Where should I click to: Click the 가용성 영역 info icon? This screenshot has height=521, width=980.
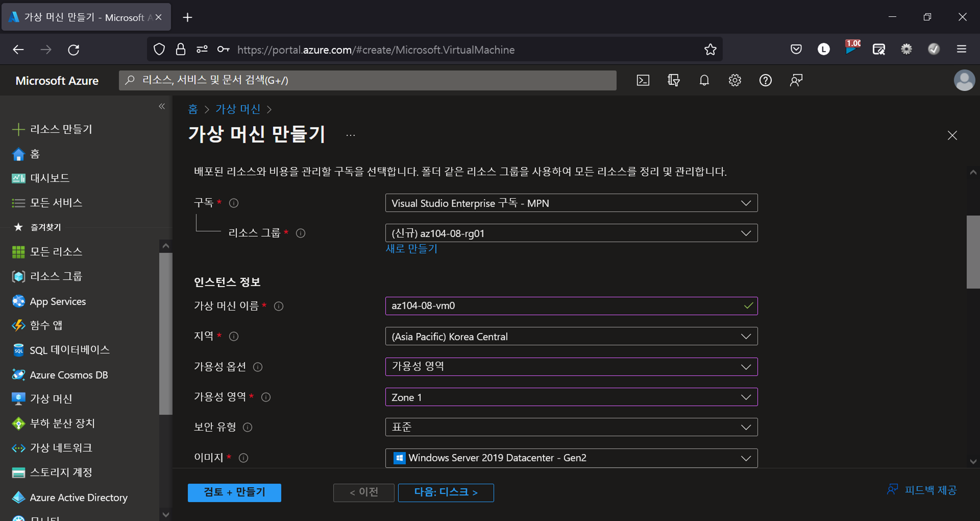point(266,397)
